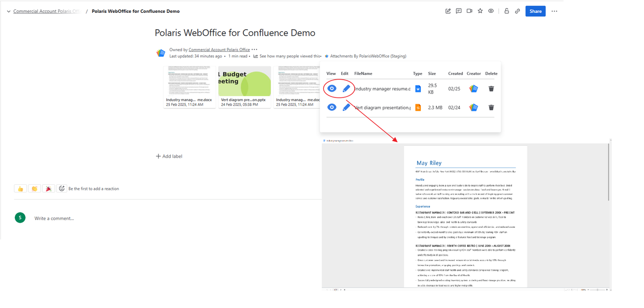Click the blue Share button
The width and height of the screenshot is (644, 308).
click(x=535, y=11)
